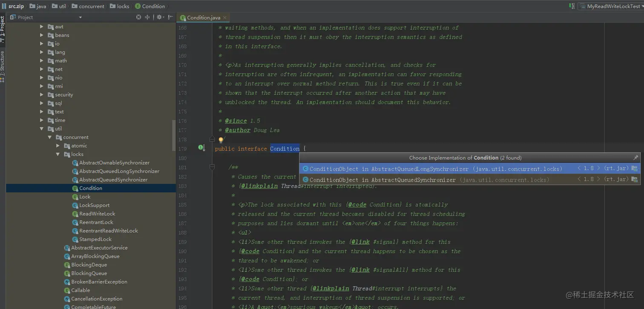The height and width of the screenshot is (309, 644).
Task: Click highlighted Condition identifier in code
Action: 285,149
